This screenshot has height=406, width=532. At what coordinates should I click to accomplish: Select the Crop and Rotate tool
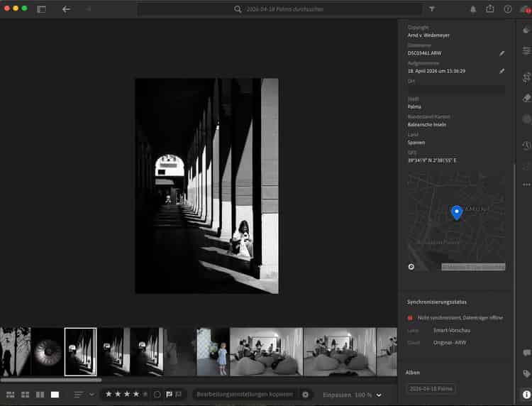tap(526, 77)
